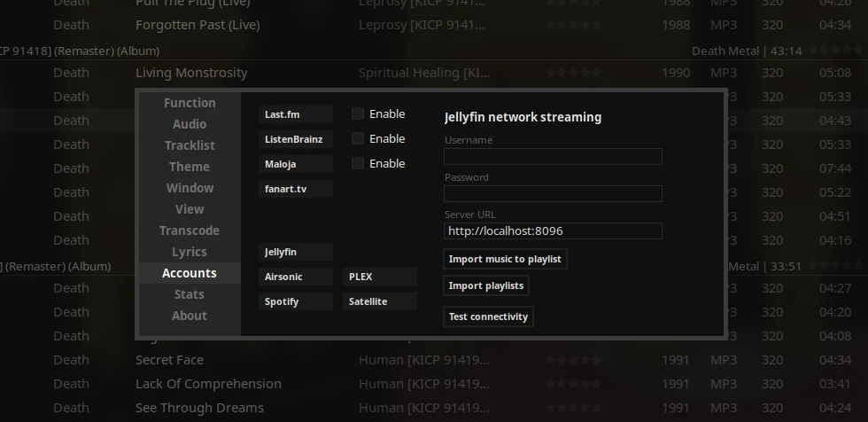Select the Airsonic account button
The height and width of the screenshot is (422, 868).
point(296,277)
